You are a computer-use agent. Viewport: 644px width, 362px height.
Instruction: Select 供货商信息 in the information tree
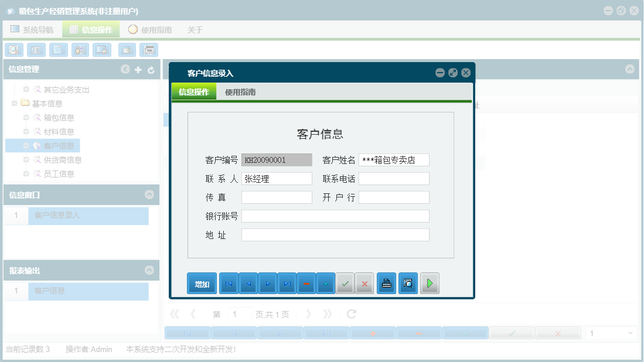pos(63,159)
